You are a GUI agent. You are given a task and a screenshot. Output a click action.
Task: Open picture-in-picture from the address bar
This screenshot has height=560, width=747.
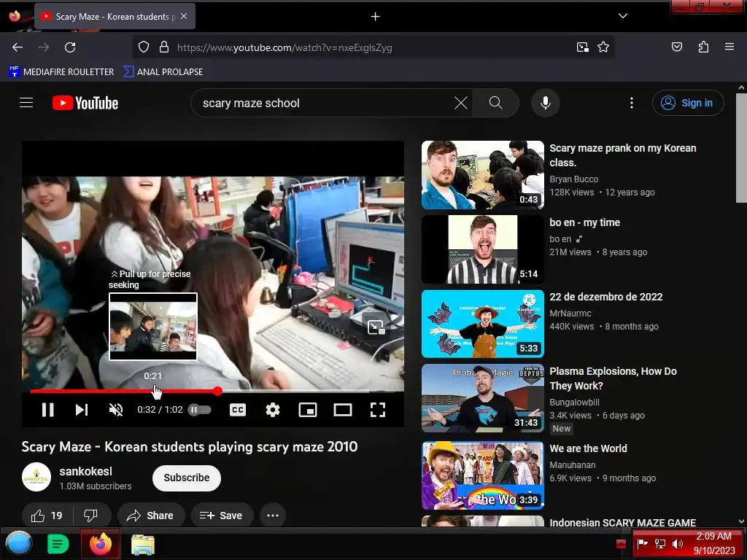[582, 47]
